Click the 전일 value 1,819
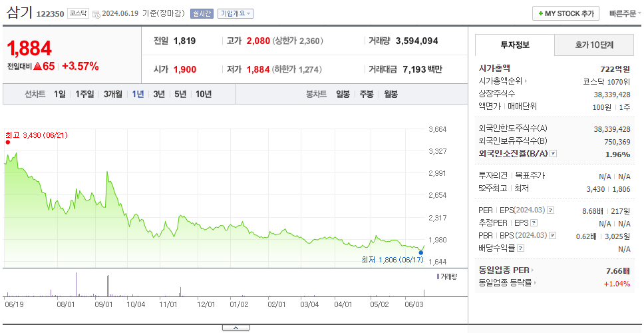The image size is (644, 333). (184, 41)
